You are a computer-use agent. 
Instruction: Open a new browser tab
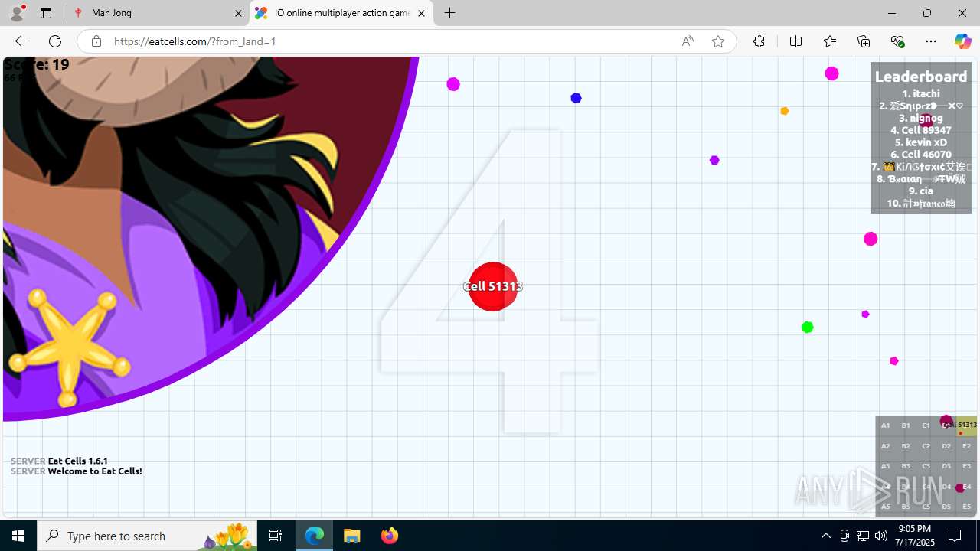tap(450, 13)
